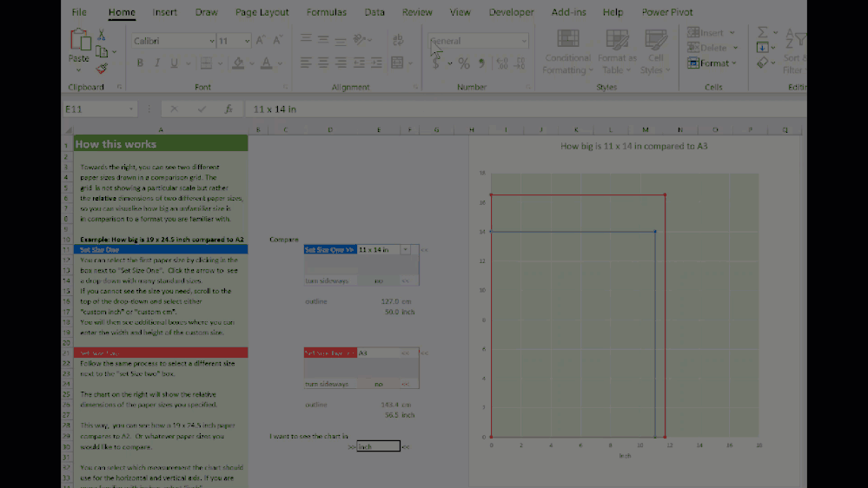Toggle Italic formatting
The image size is (868, 488).
[157, 63]
